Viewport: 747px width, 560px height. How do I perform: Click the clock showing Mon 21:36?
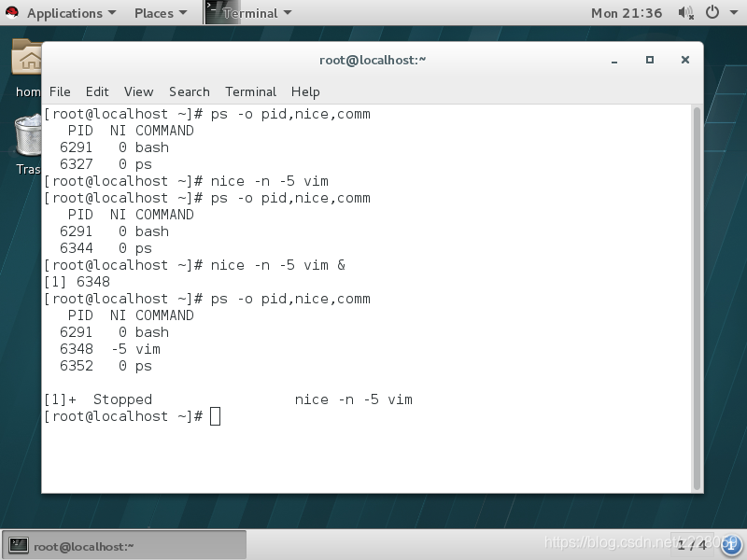(x=627, y=13)
